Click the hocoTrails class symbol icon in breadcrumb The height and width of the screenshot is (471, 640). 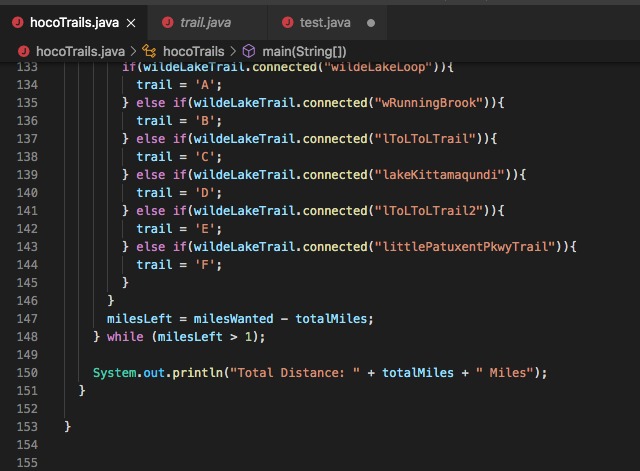click(149, 51)
